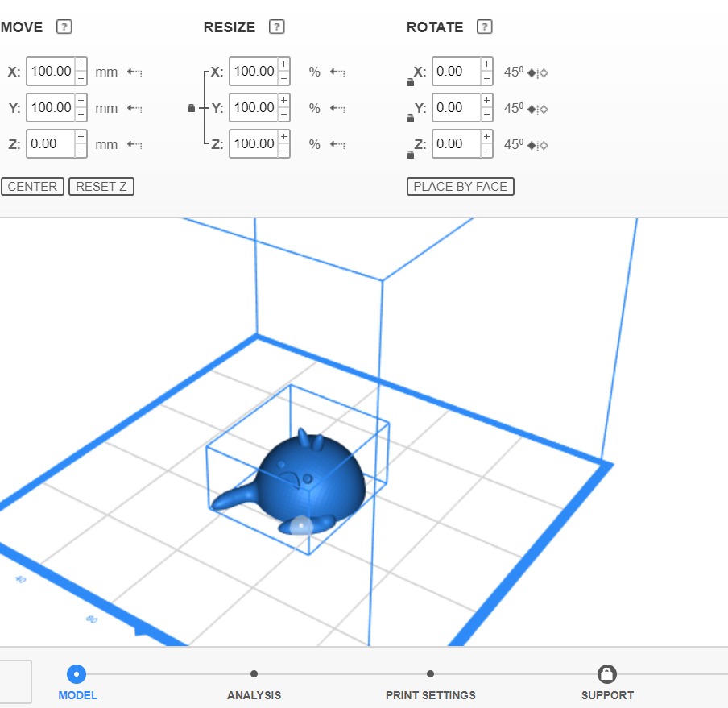Open the RESIZE help question-mark icon
The image size is (728, 708).
coord(277,27)
